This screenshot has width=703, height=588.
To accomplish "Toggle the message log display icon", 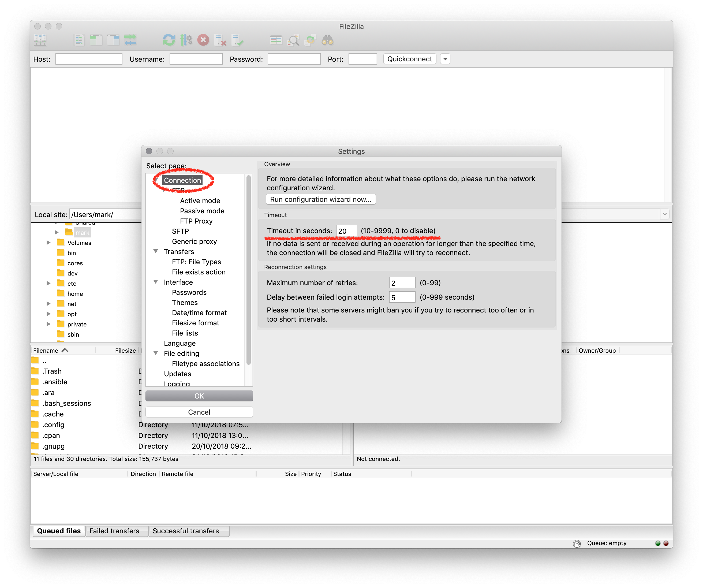I will pos(79,40).
